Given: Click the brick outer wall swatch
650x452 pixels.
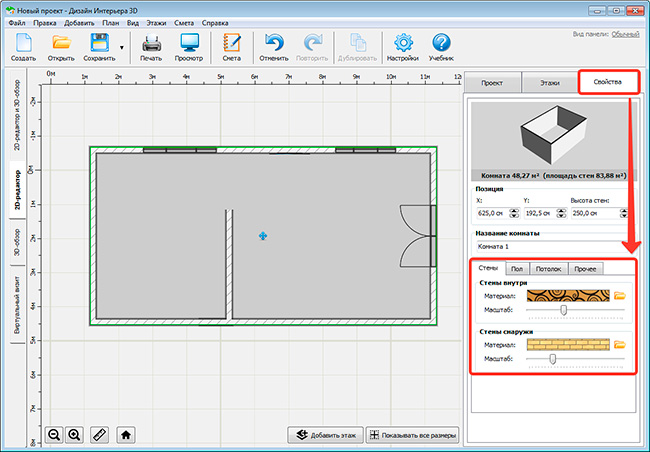Looking at the screenshot, I should (568, 345).
